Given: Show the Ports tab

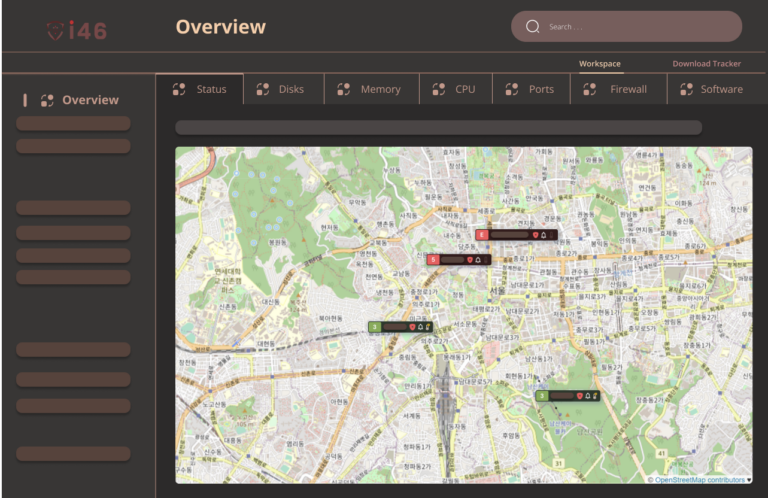Looking at the screenshot, I should [x=531, y=89].
